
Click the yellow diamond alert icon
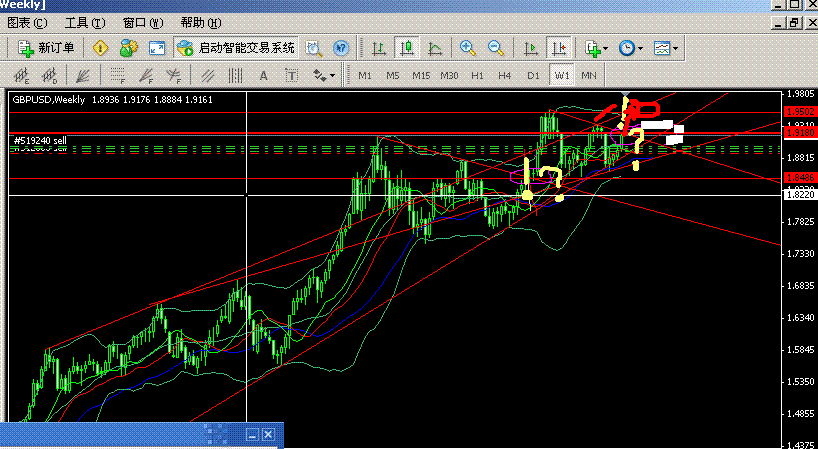[x=100, y=48]
